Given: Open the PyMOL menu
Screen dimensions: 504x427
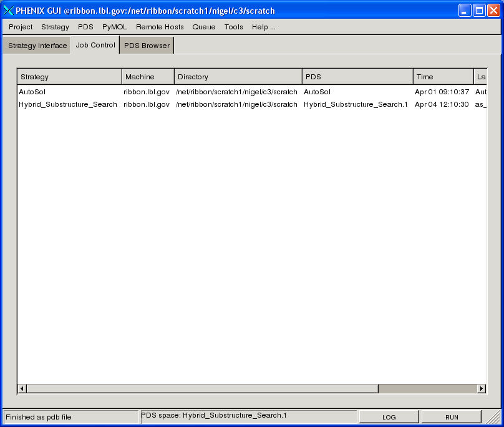Looking at the screenshot, I should pyautogui.click(x=115, y=27).
